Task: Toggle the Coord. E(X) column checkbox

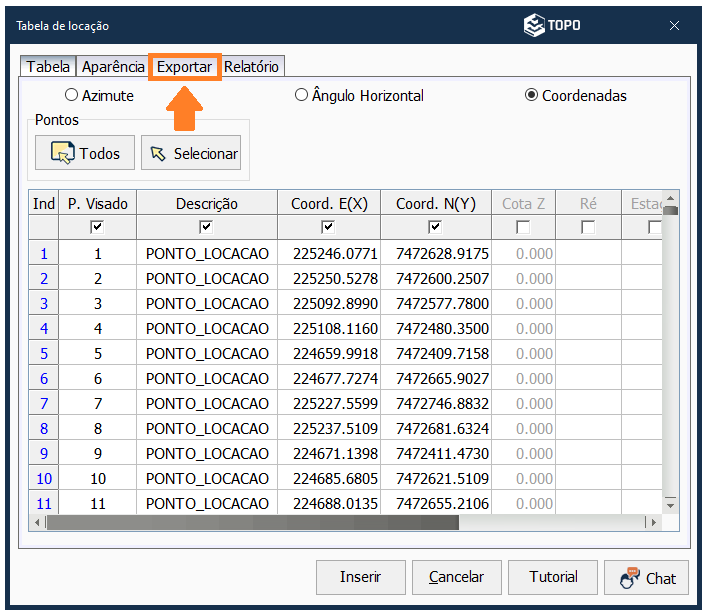Action: [x=328, y=227]
